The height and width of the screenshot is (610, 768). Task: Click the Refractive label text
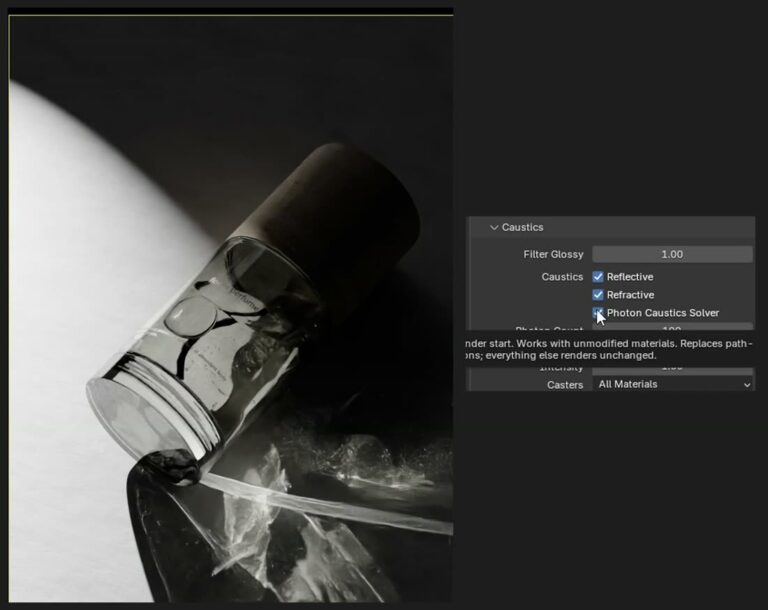click(630, 295)
